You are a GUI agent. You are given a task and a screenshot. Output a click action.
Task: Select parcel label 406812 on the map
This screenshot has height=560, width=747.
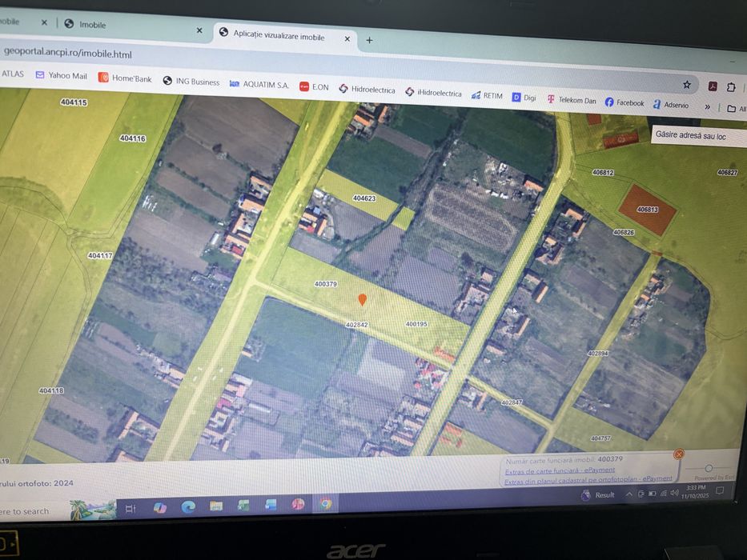click(x=603, y=172)
